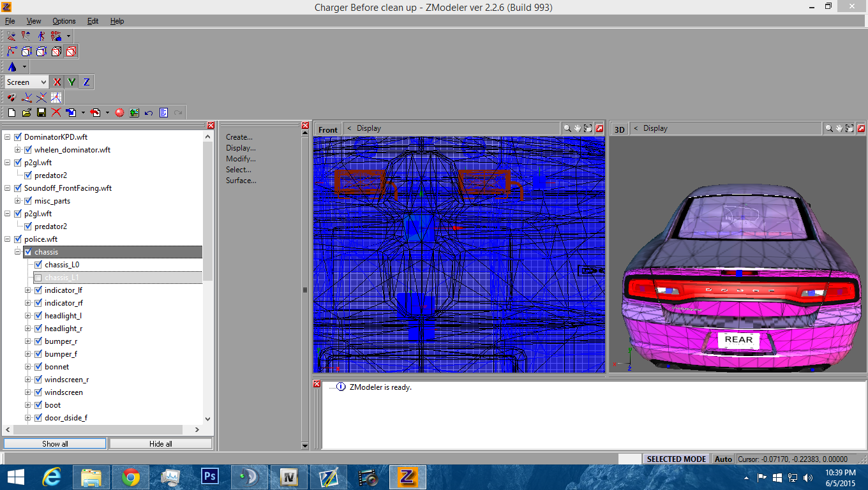Enable the chassis_L1 checkbox
The image size is (868, 490).
click(x=38, y=278)
